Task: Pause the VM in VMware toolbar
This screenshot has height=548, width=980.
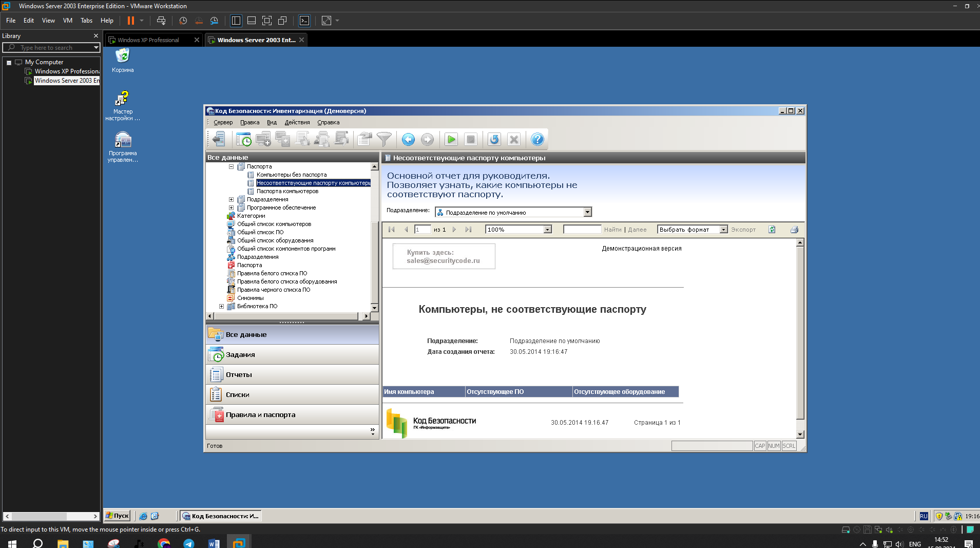Action: (x=131, y=21)
